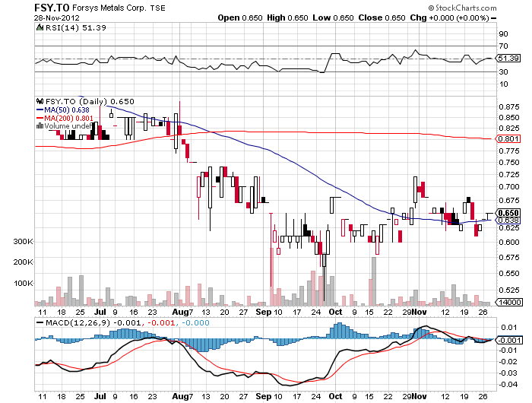Click the volume bars icon in legend
Image resolution: width=532 pixels, height=403 pixels.
(x=40, y=125)
